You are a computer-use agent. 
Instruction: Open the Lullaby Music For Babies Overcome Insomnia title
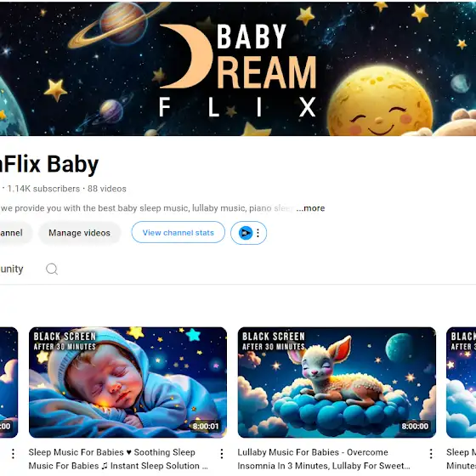pyautogui.click(x=324, y=459)
